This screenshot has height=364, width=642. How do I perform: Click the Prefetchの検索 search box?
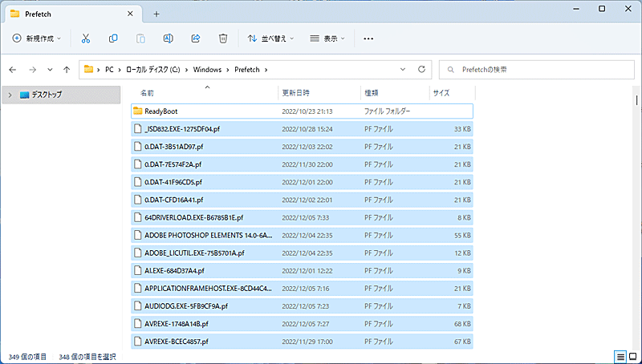(x=537, y=70)
